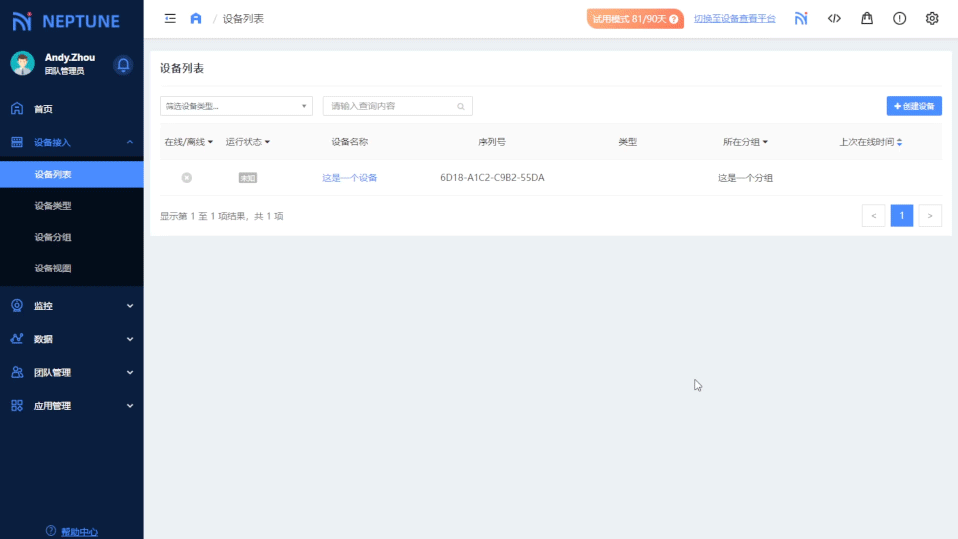
Task: Expand the 监控 sidebar menu
Action: click(x=71, y=306)
